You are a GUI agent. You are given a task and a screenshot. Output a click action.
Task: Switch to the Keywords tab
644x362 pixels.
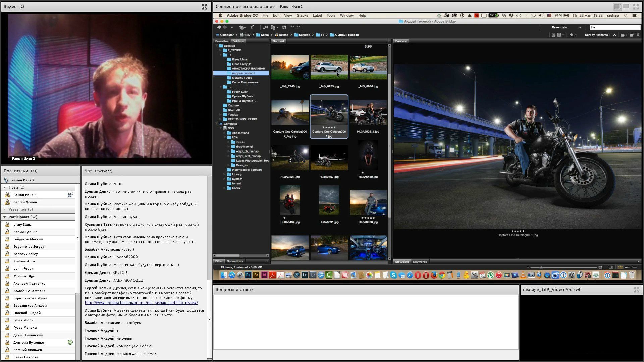420,262
